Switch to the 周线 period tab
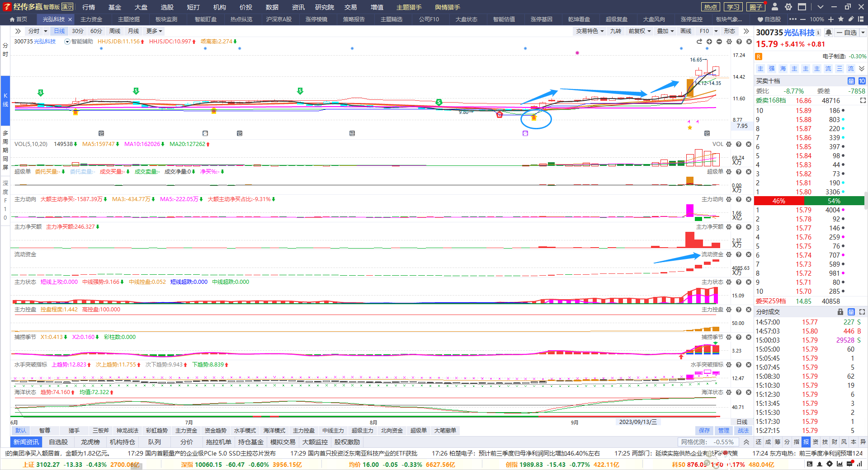 [x=115, y=31]
